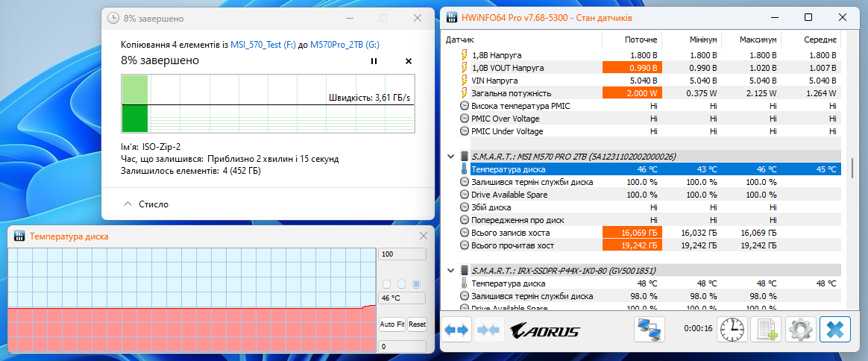
Task: Click icon beside Всього записів хоста
Action: (x=464, y=233)
